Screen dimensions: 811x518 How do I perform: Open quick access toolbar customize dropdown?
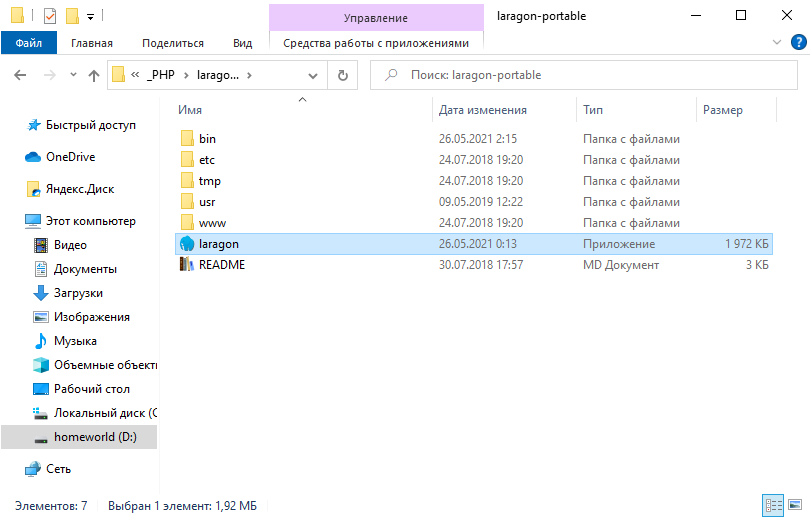[90, 17]
